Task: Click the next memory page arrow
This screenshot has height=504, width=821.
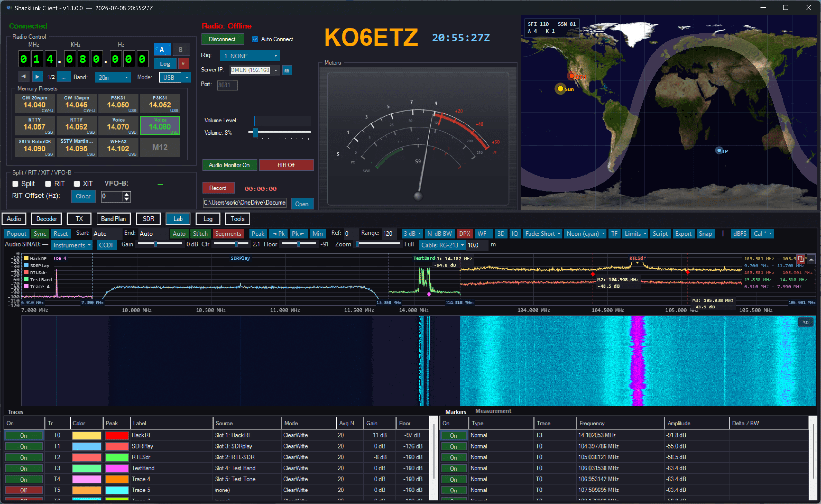Action: click(x=37, y=77)
